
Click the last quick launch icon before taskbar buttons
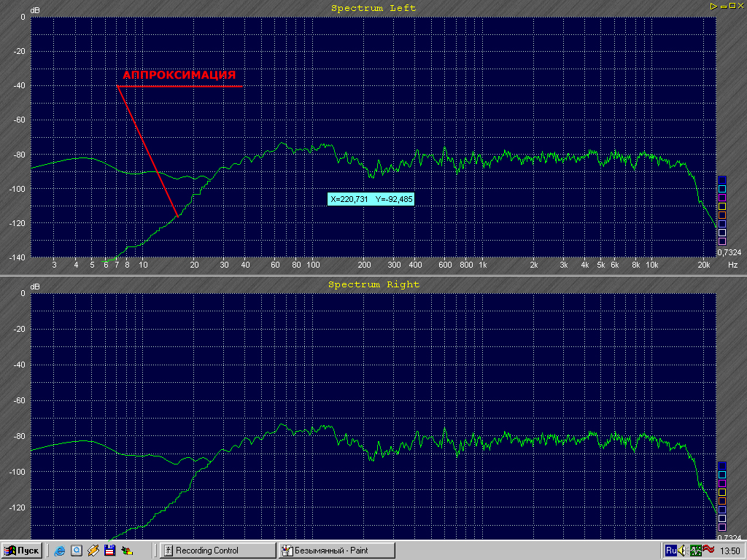[127, 551]
